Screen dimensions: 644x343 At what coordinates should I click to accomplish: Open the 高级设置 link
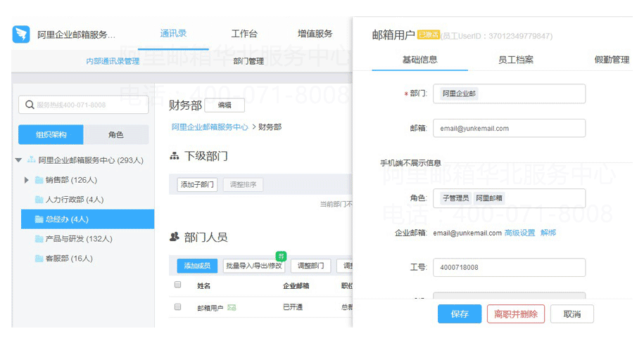click(520, 233)
